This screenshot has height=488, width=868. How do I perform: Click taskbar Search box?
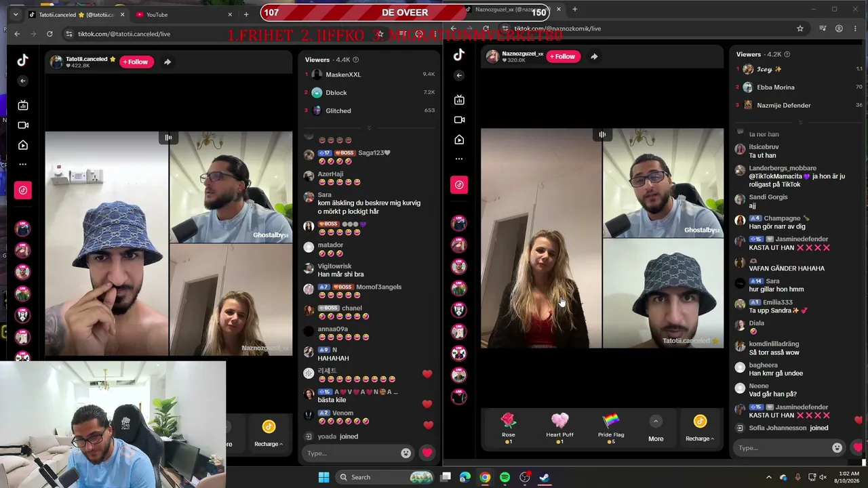(384, 477)
